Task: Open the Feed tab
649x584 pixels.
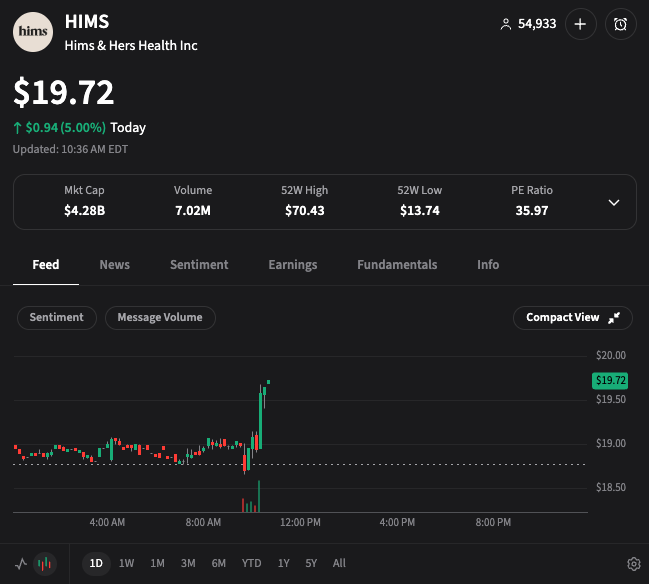Action: click(x=46, y=265)
